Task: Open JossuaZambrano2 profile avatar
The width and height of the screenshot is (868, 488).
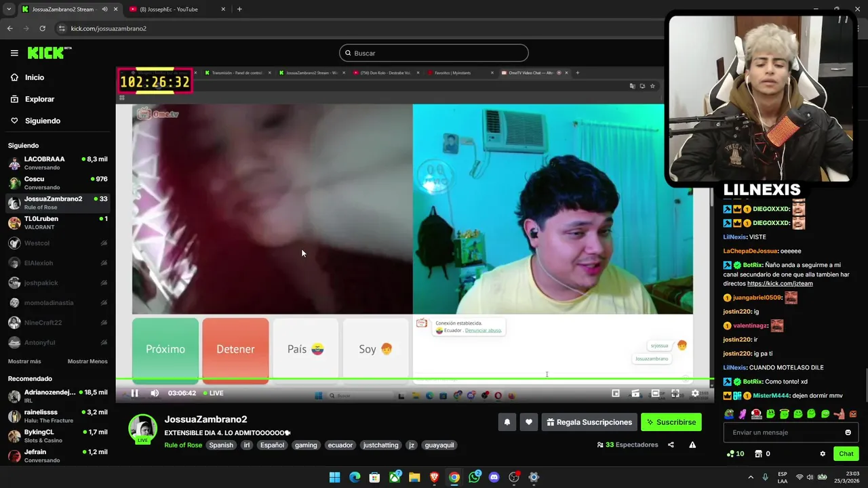Action: tap(143, 428)
